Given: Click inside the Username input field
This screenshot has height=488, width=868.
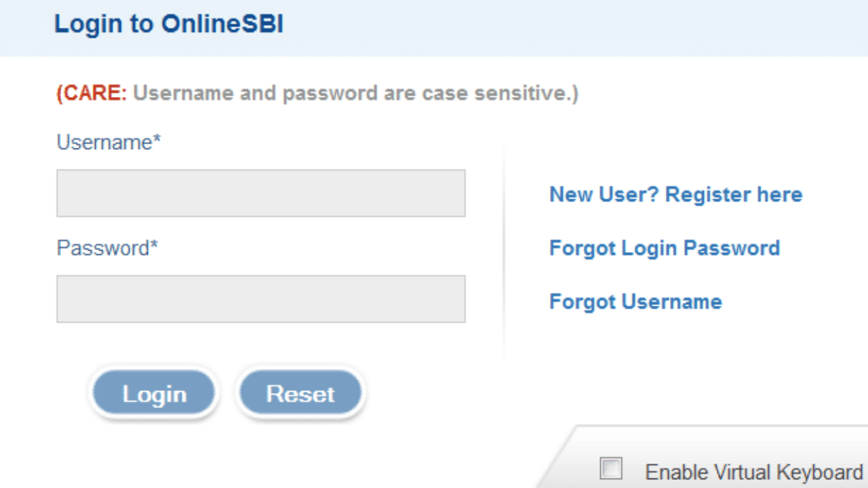Looking at the screenshot, I should click(x=261, y=193).
